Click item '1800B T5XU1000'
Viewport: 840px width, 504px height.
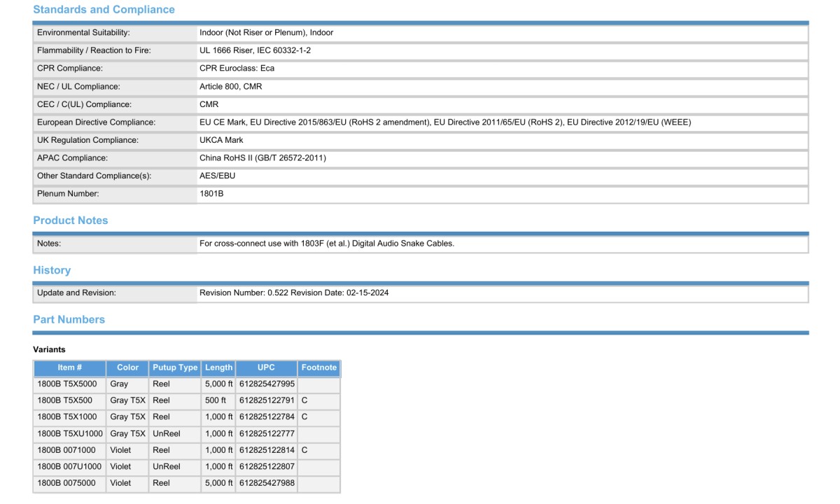(70, 434)
